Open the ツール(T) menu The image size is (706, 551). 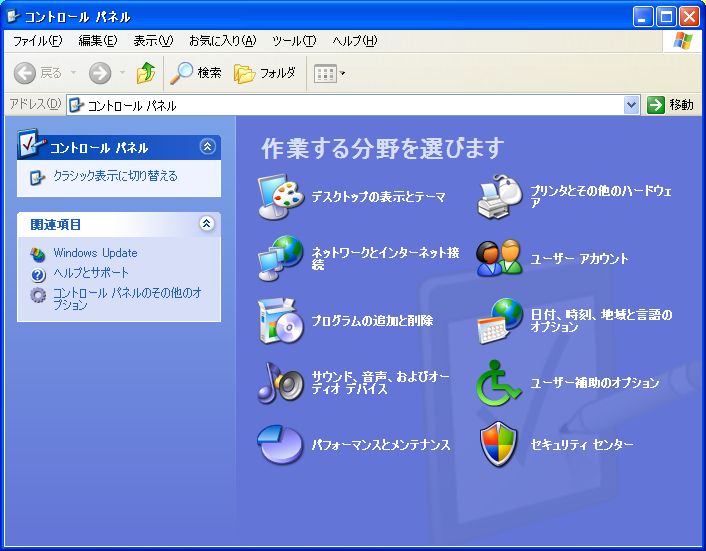[x=294, y=41]
